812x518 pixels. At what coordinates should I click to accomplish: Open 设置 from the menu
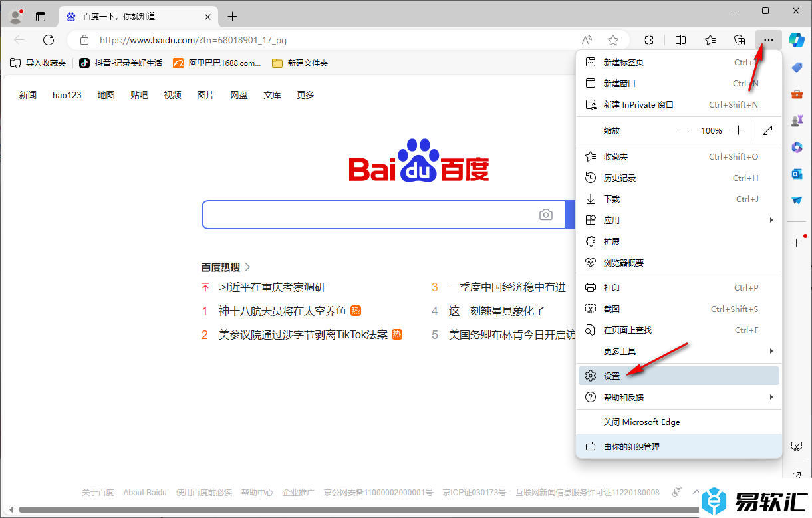pyautogui.click(x=678, y=376)
